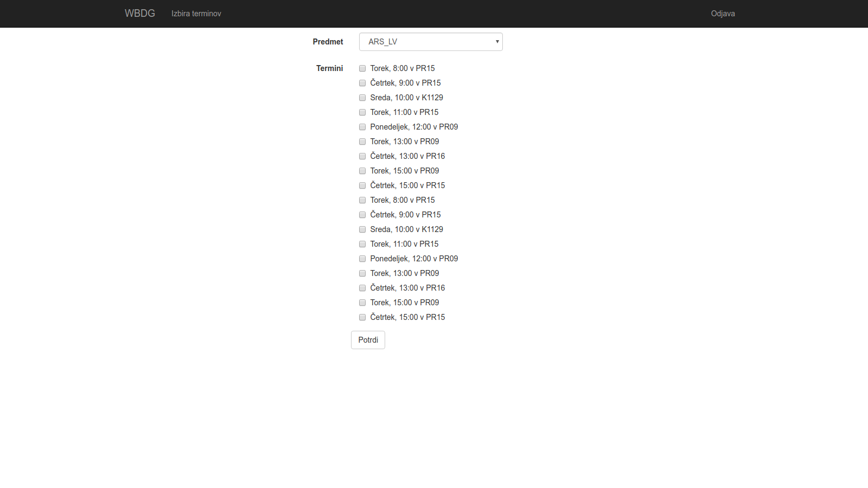The image size is (868, 488).
Task: Select the first Četrtek, 13:00 v PR16 checkbox
Action: point(362,156)
